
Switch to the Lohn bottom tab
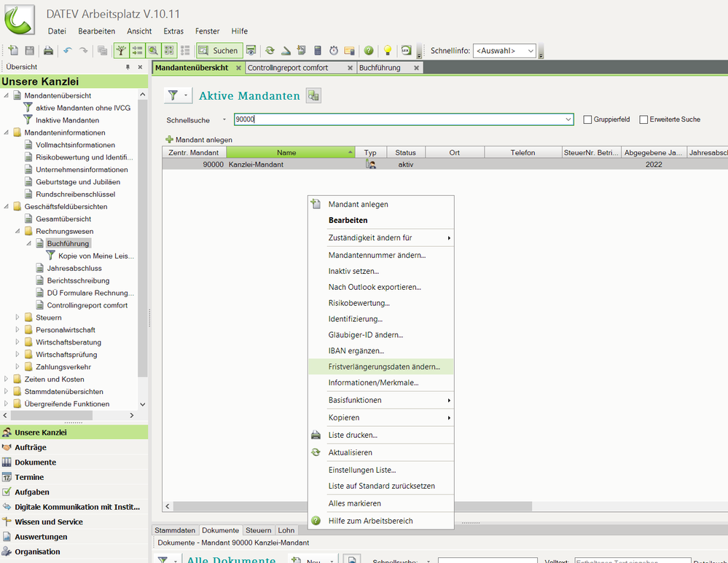click(286, 530)
